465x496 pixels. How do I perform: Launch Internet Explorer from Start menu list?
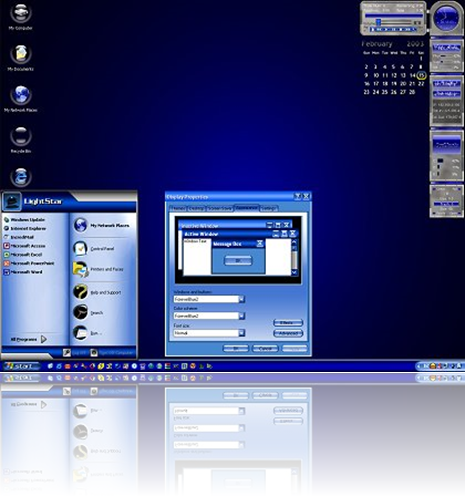25,228
